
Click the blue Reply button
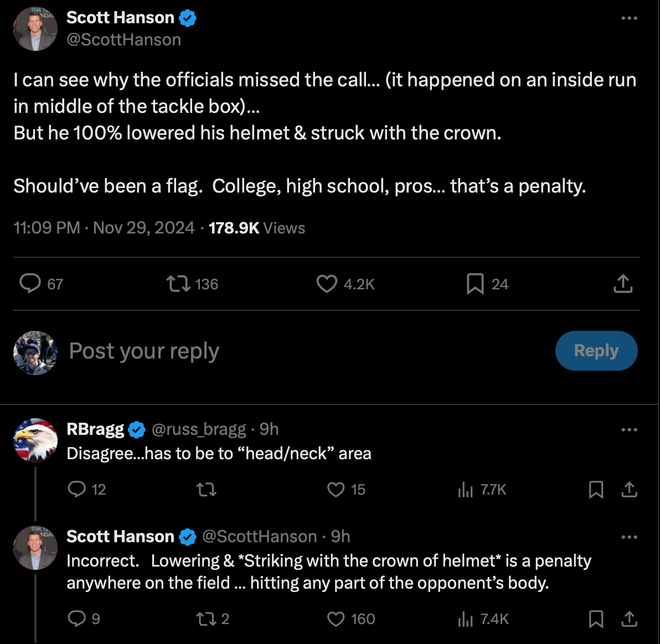(x=596, y=351)
